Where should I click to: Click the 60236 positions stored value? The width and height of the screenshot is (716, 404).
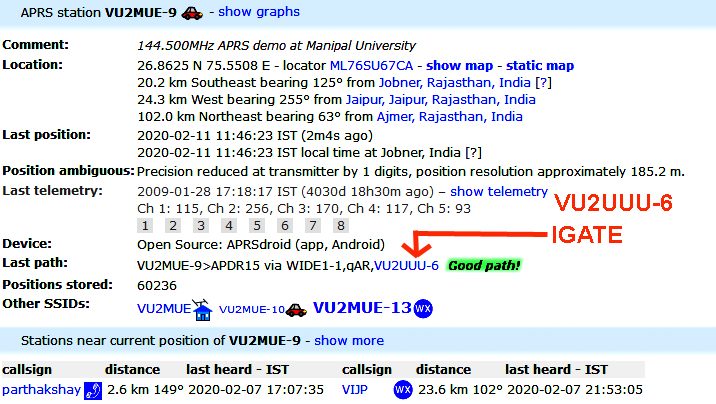click(x=157, y=286)
